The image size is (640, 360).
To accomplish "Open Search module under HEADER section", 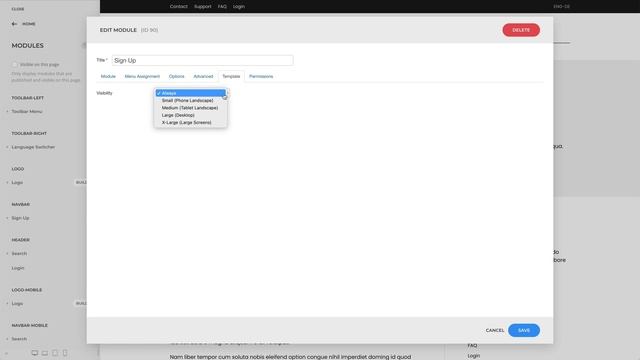I will tap(19, 253).
